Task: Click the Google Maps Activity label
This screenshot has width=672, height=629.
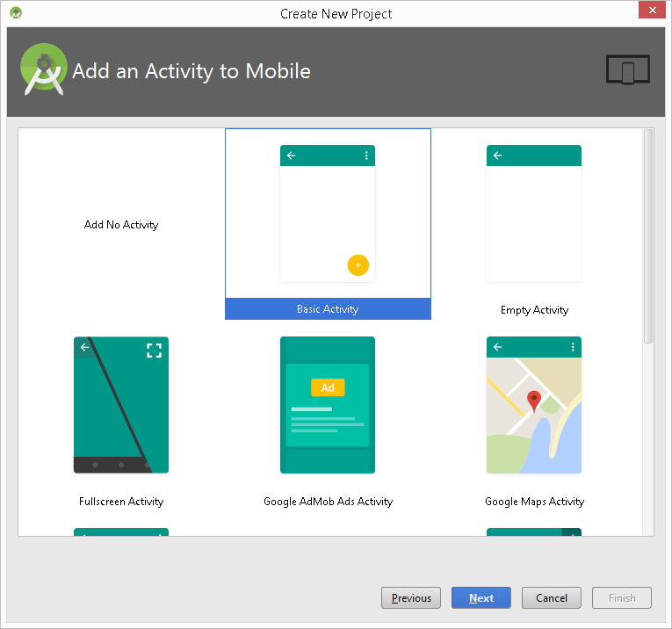Action: pyautogui.click(x=534, y=502)
